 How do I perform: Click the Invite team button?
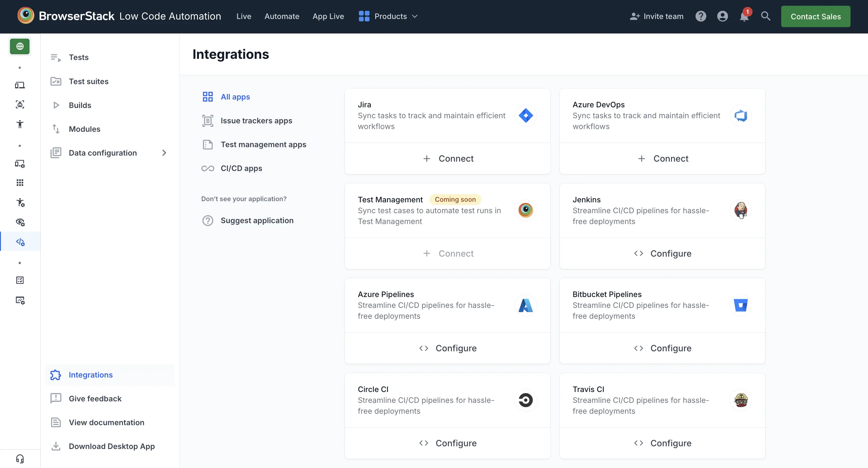coord(656,16)
